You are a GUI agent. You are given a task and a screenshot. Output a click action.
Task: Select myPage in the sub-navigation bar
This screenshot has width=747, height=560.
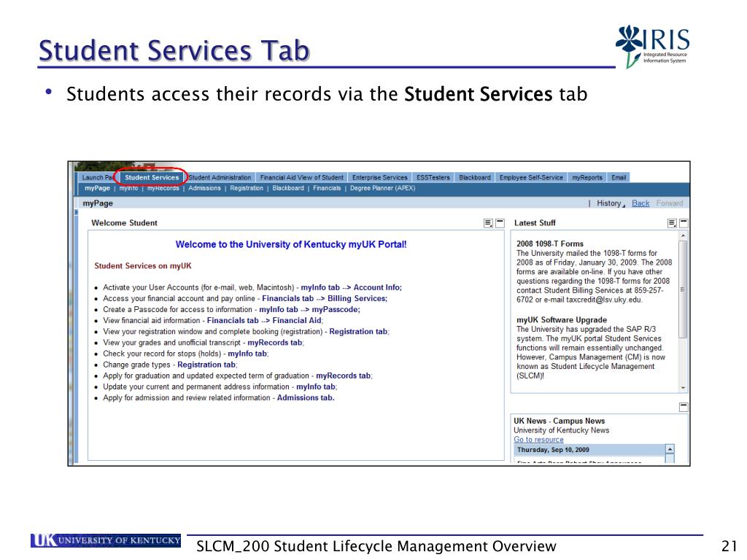[97, 188]
